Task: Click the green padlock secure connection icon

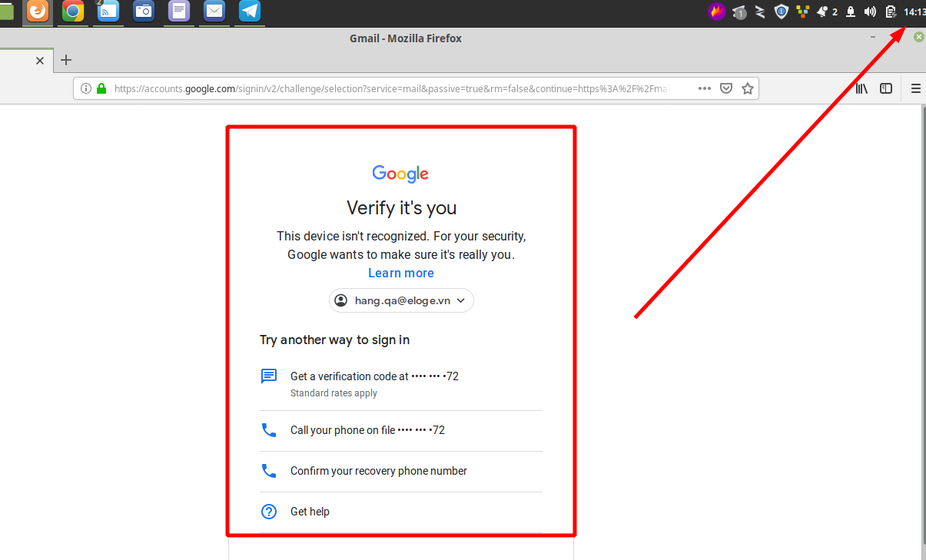Action: tap(101, 88)
